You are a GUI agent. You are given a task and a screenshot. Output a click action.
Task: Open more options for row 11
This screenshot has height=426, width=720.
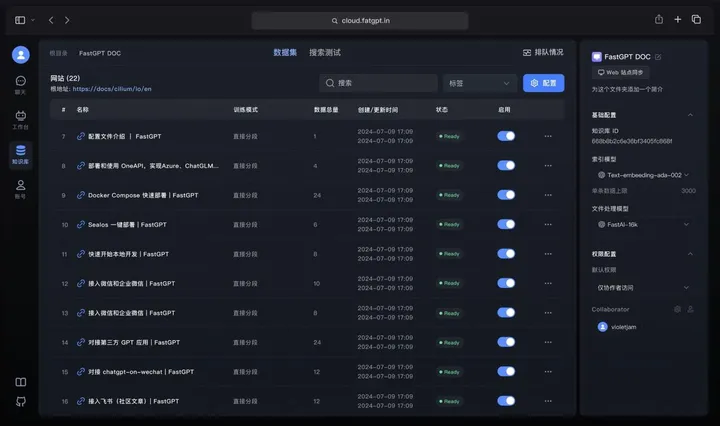[x=548, y=254]
